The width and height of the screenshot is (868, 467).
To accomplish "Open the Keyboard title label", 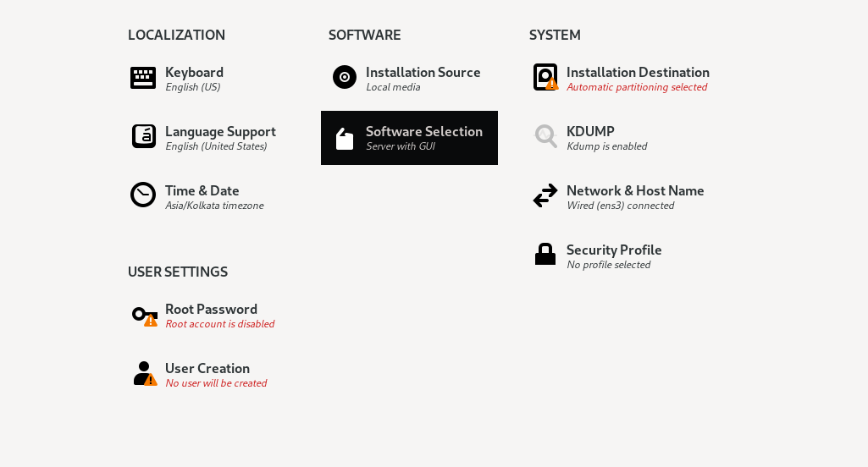I will [194, 72].
